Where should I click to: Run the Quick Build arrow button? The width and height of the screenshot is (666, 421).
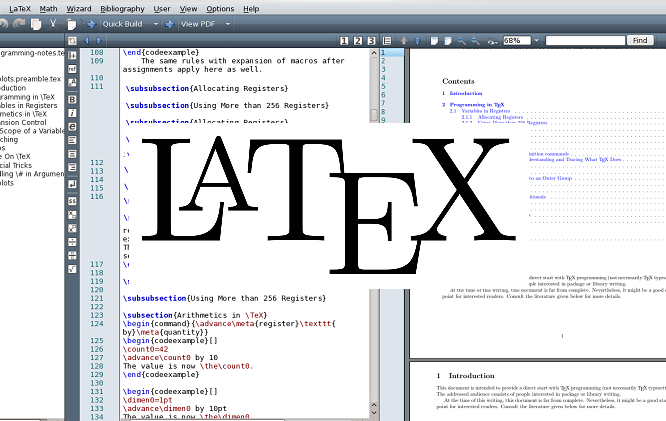tap(91, 24)
